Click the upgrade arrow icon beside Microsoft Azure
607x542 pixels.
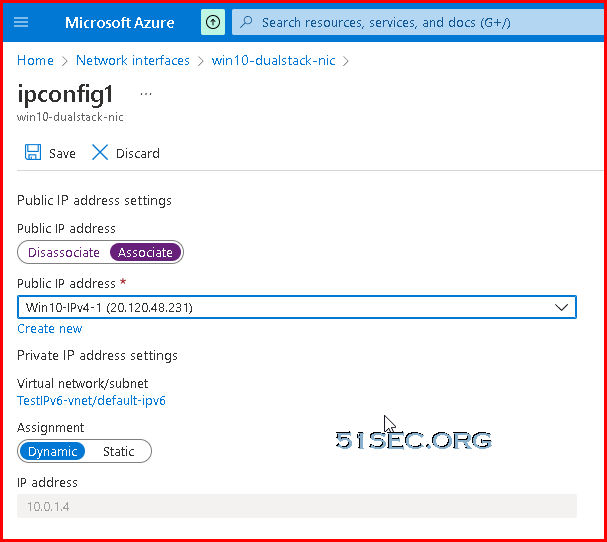pyautogui.click(x=213, y=22)
